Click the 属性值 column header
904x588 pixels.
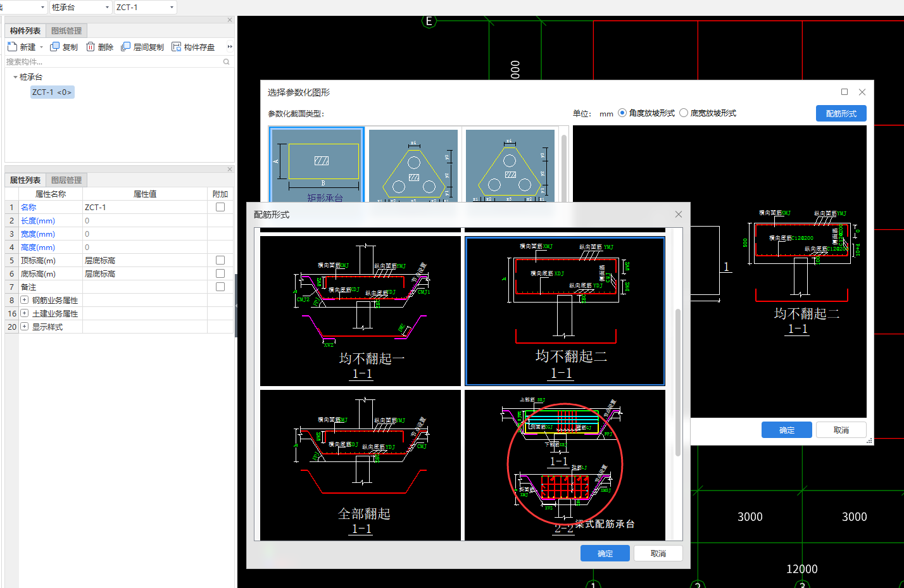[x=145, y=194]
